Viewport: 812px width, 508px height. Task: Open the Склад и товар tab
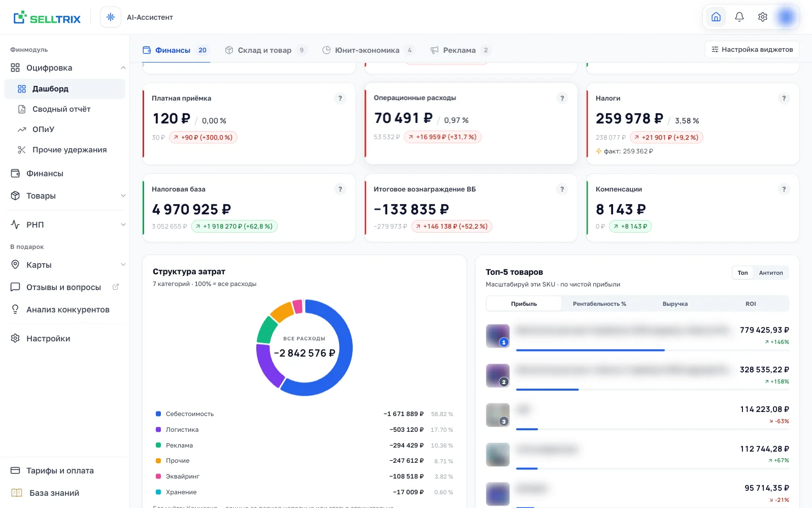point(266,50)
